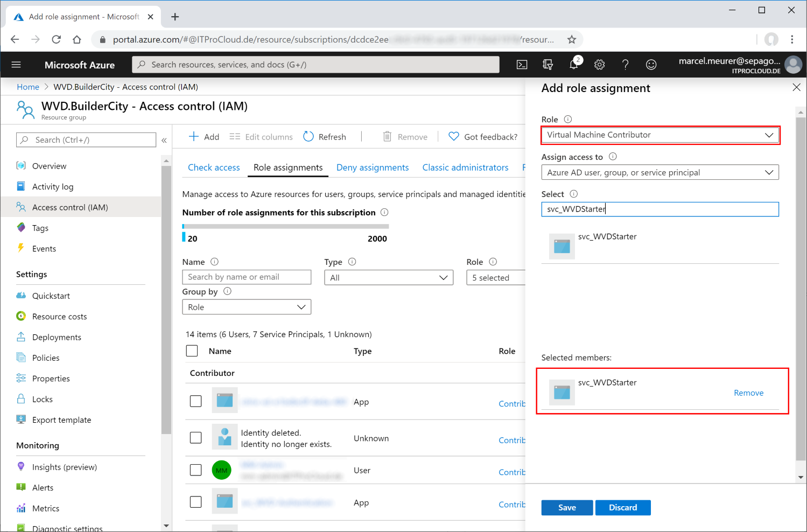Open the Group by Role dropdown
807x532 pixels.
247,307
